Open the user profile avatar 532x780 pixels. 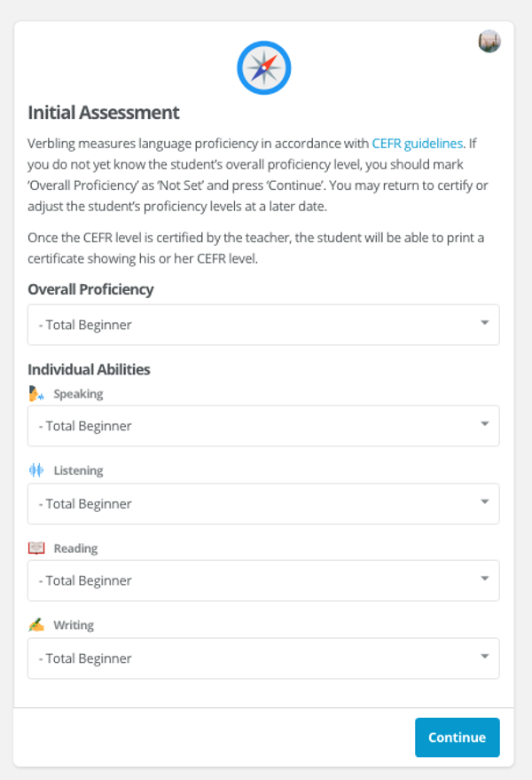point(489,42)
